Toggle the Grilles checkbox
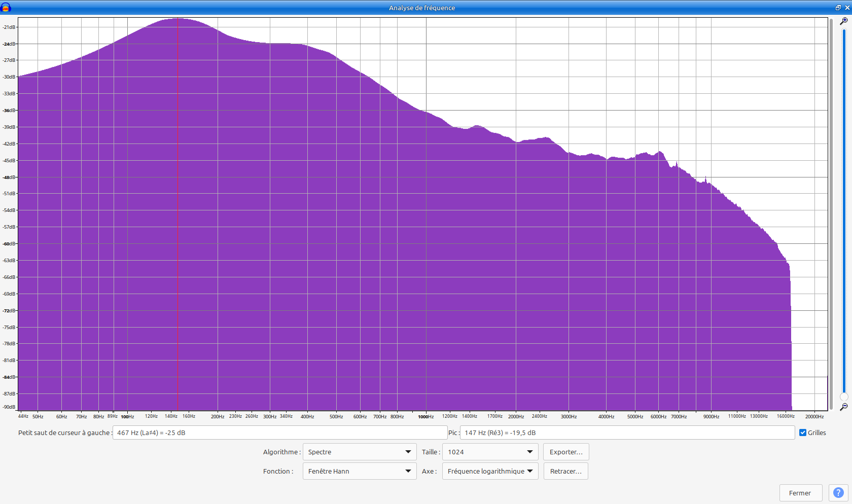Screen dimensions: 852x504 [803, 433]
